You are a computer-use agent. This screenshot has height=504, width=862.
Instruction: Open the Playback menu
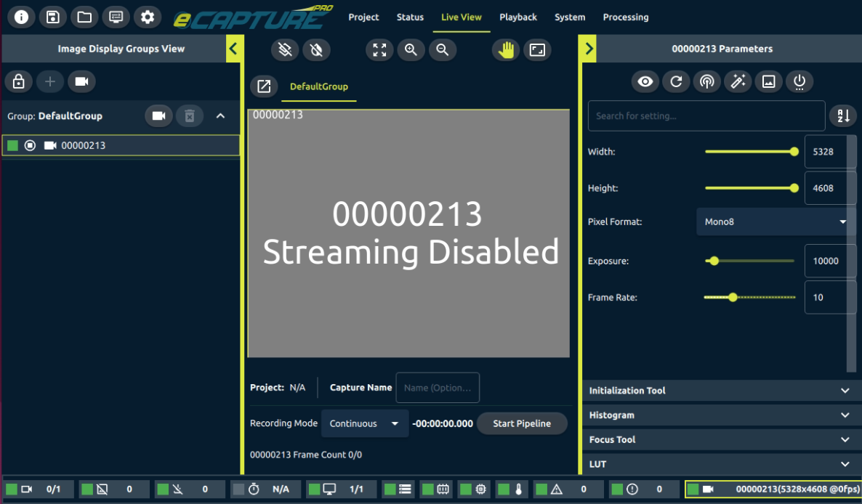tap(518, 17)
